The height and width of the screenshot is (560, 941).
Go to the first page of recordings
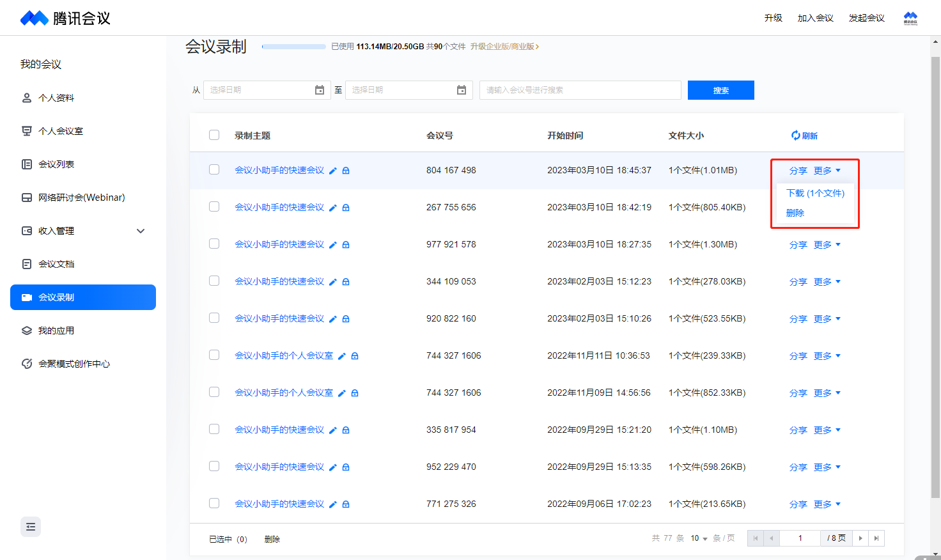click(756, 538)
